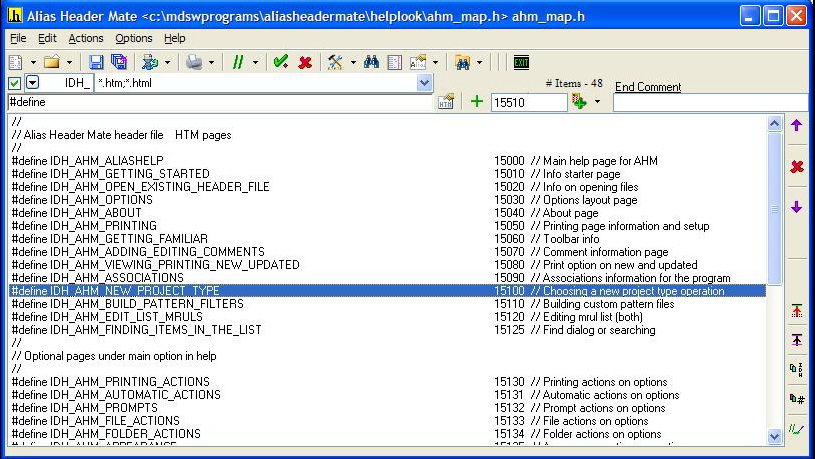Image resolution: width=815 pixels, height=459 pixels.
Task: Click the Save All stacked-disks icon
Action: (x=119, y=62)
